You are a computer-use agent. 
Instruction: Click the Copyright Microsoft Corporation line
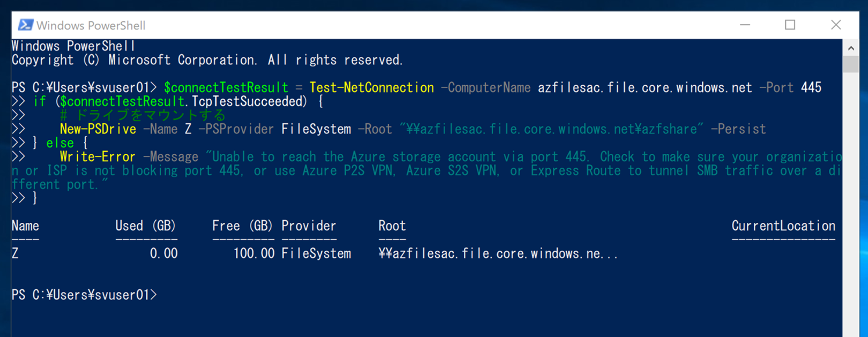pos(207,60)
